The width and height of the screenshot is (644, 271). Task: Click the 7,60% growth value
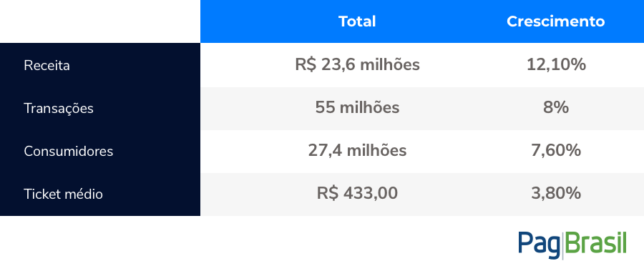point(556,151)
